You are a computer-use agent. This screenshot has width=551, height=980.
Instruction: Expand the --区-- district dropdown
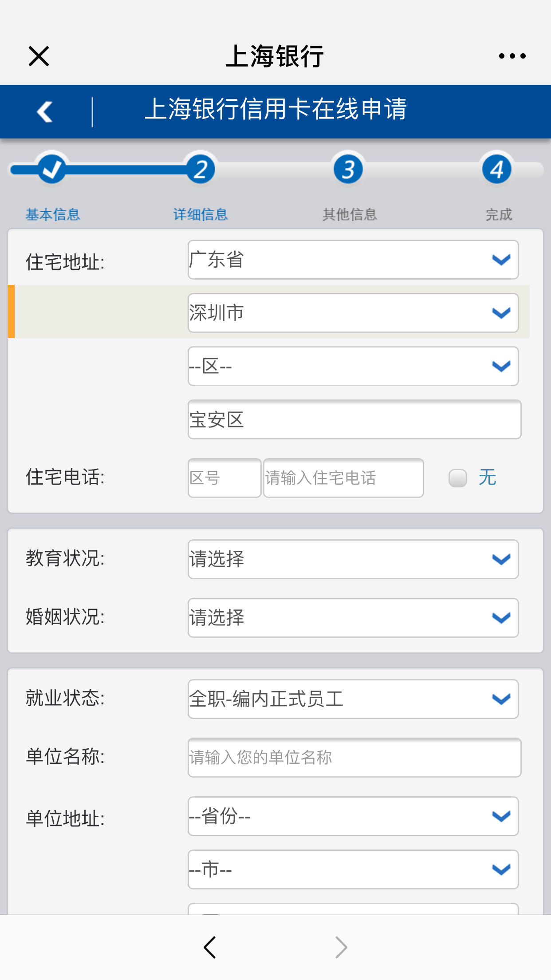[353, 366]
